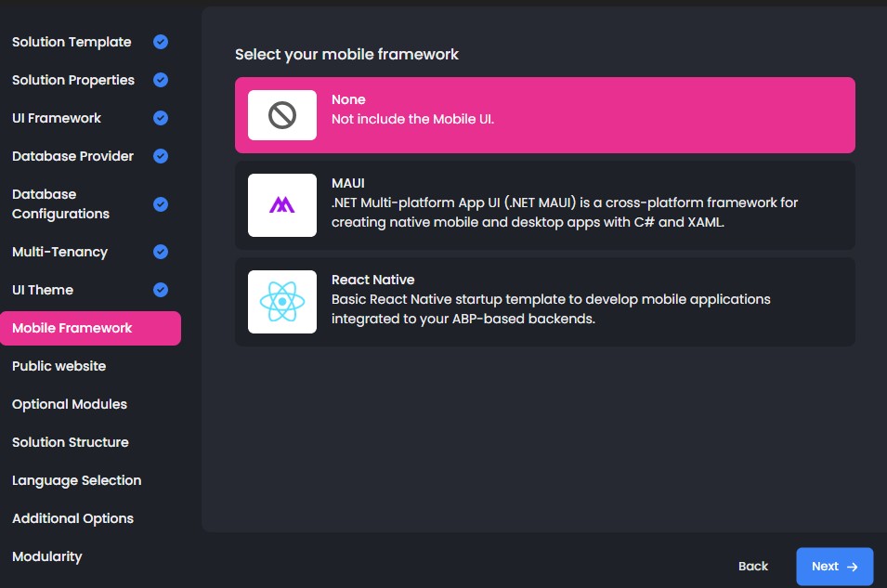
Task: Go to the UI Theme step
Action: click(x=43, y=290)
